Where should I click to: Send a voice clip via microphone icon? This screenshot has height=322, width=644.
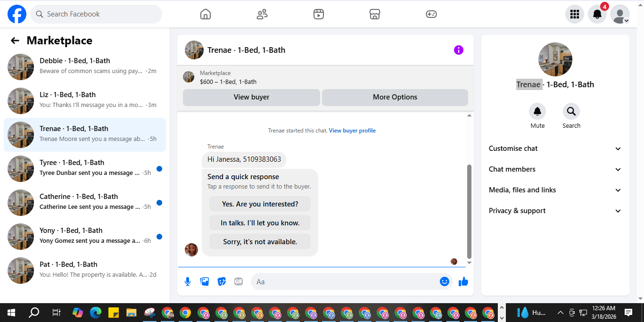(188, 281)
